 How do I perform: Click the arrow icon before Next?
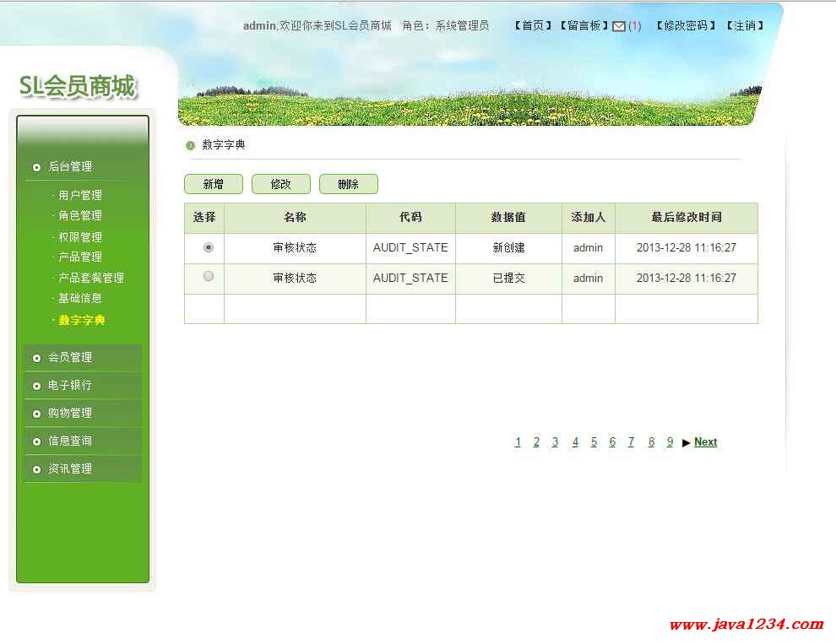686,442
